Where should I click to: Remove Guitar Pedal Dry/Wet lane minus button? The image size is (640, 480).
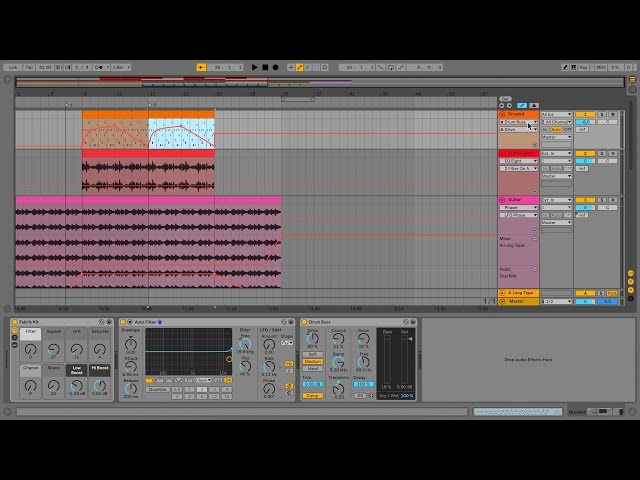[535, 269]
